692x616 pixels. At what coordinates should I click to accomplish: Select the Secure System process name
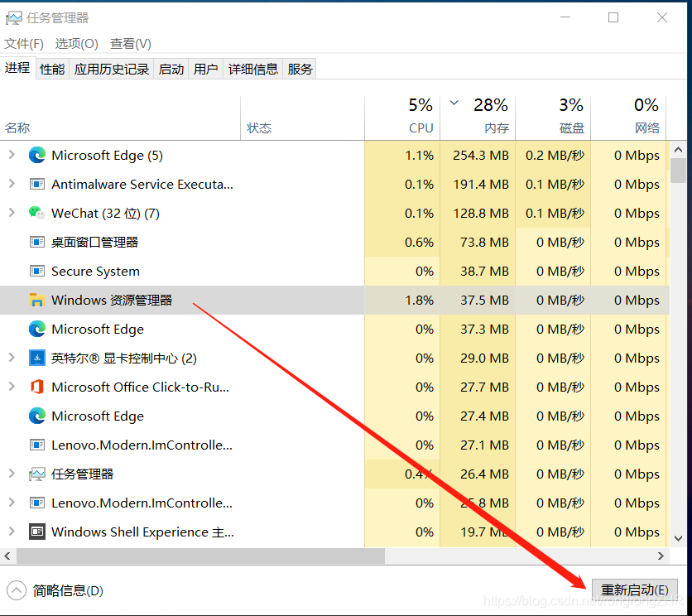[95, 271]
